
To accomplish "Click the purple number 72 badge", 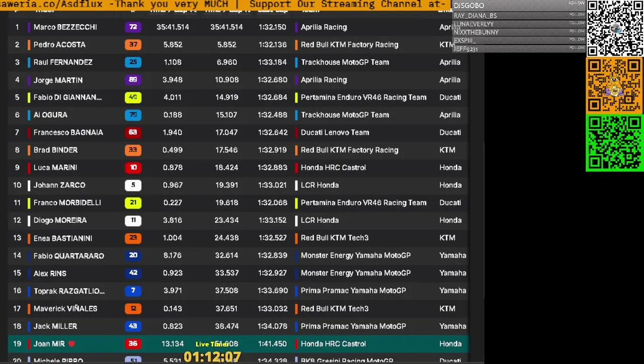I will tap(133, 27).
